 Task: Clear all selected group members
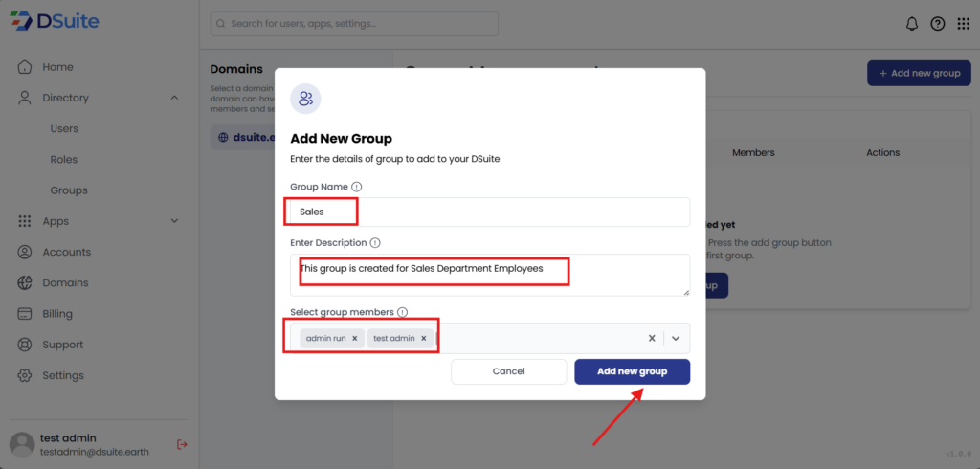pyautogui.click(x=652, y=338)
